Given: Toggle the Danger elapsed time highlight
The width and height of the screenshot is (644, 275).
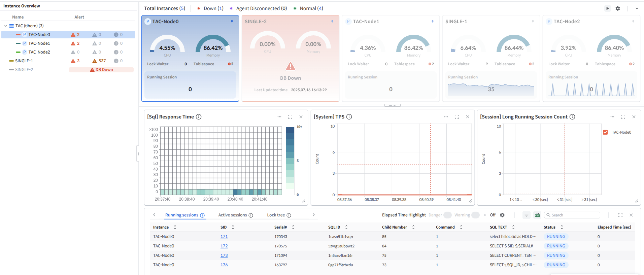Looking at the screenshot, I should (447, 215).
